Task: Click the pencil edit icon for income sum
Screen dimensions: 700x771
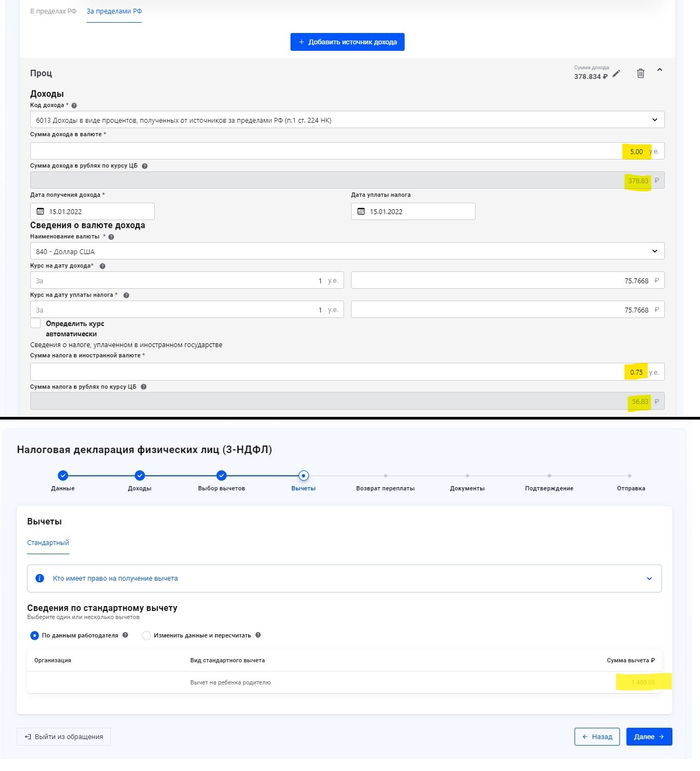Action: 616,74
